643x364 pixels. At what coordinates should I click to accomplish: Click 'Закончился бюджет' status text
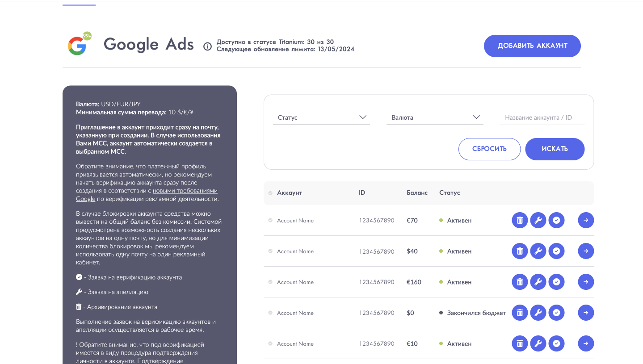point(476,313)
